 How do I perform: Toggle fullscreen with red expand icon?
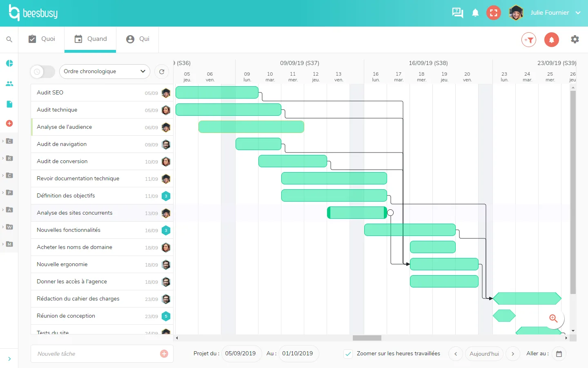494,13
